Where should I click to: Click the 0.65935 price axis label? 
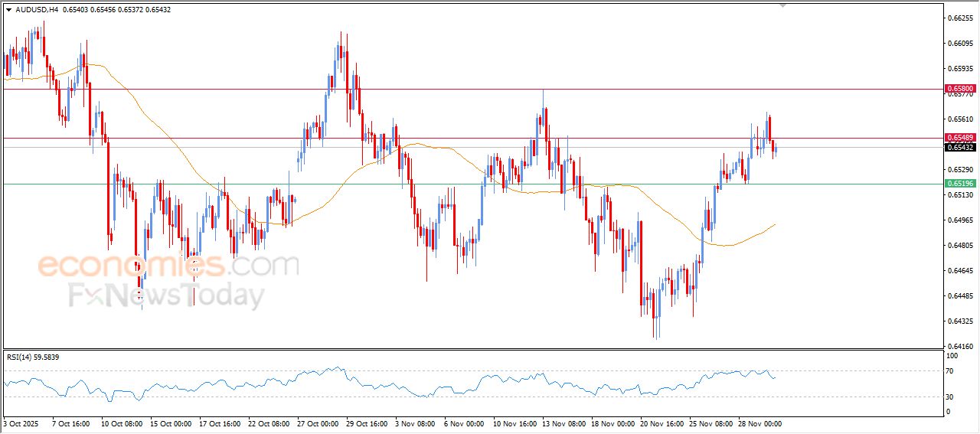960,69
